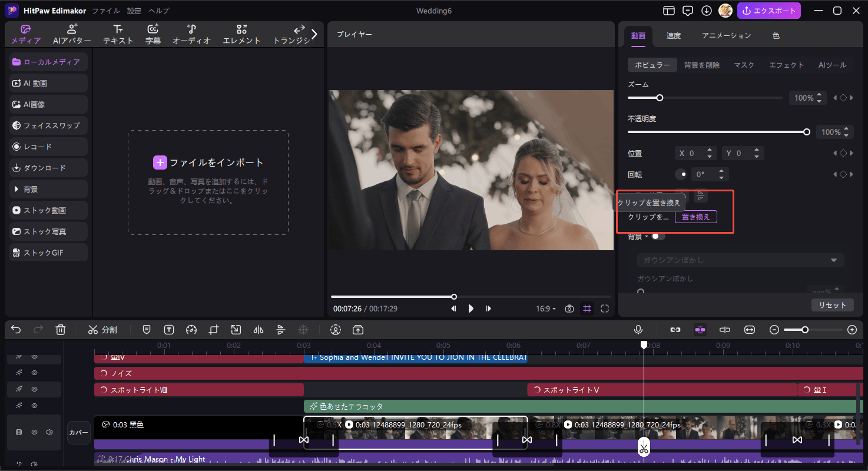868x471 pixels.
Task: Switch to the アニメーション tab
Action: point(726,35)
